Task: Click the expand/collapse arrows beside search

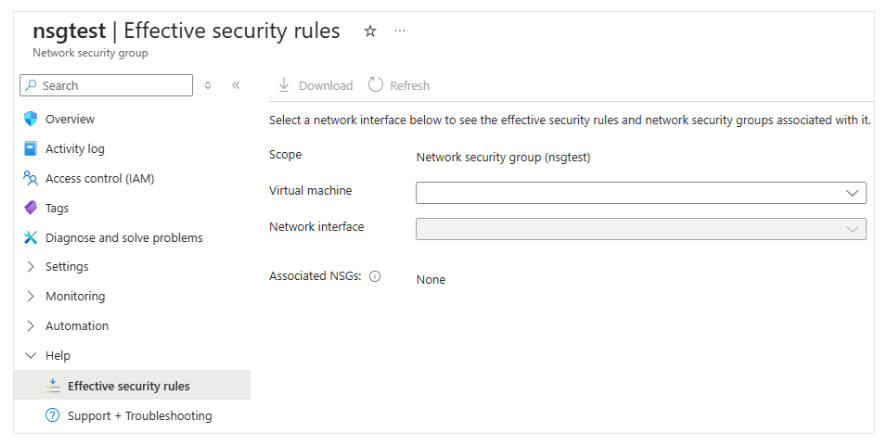Action: (208, 86)
